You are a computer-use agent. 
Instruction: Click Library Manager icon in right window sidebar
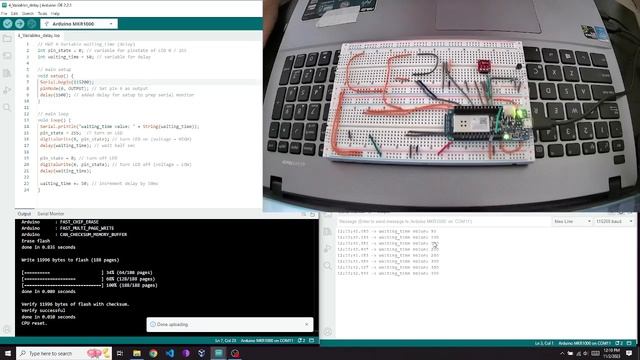(327, 231)
